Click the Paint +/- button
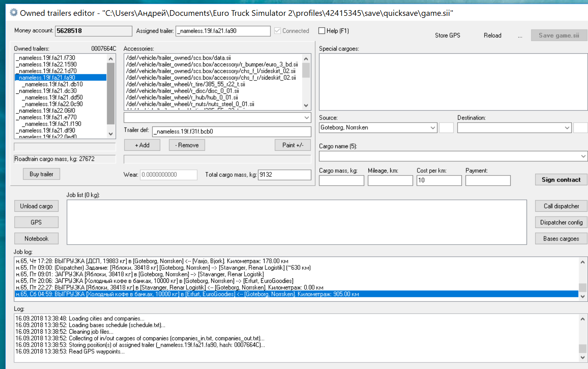Screen dimensions: 588x369 point(293,145)
